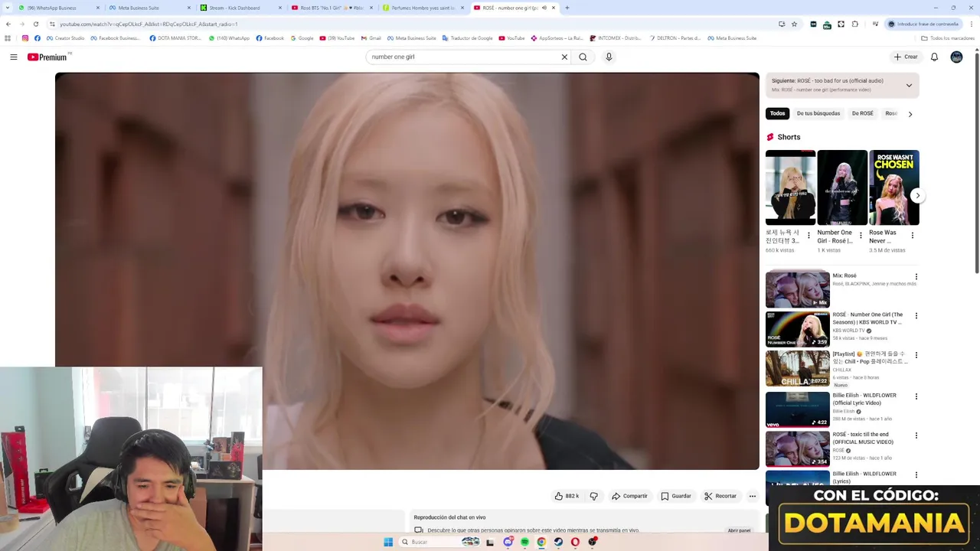The height and width of the screenshot is (551, 980).
Task: Open Google Chrome from the taskbar
Action: (541, 542)
